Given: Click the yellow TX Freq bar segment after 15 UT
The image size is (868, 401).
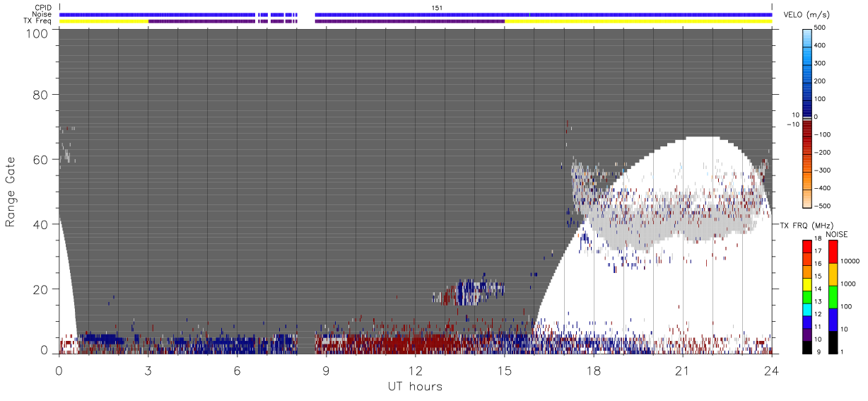Looking at the screenshot, I should click(638, 21).
